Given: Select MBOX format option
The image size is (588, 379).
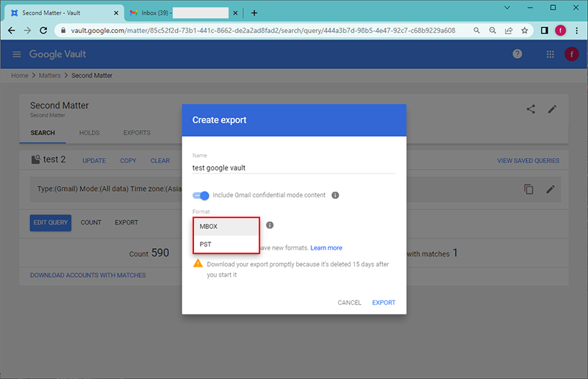Looking at the screenshot, I should tap(226, 226).
